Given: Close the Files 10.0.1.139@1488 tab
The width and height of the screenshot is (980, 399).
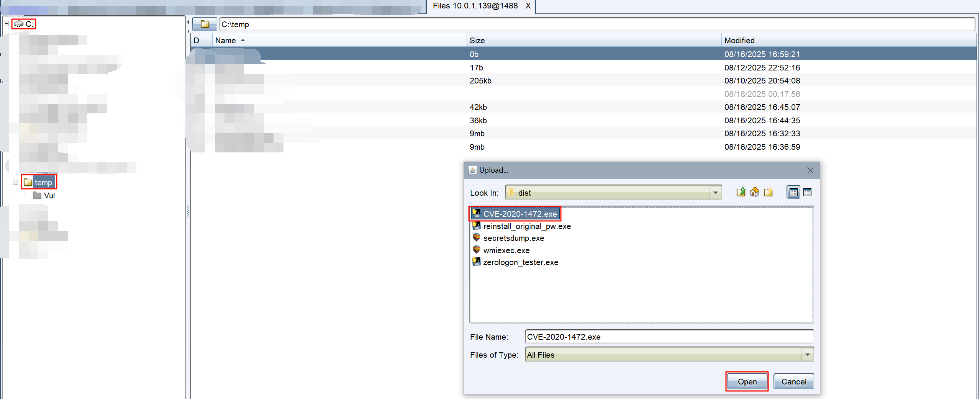Looking at the screenshot, I should tap(528, 6).
